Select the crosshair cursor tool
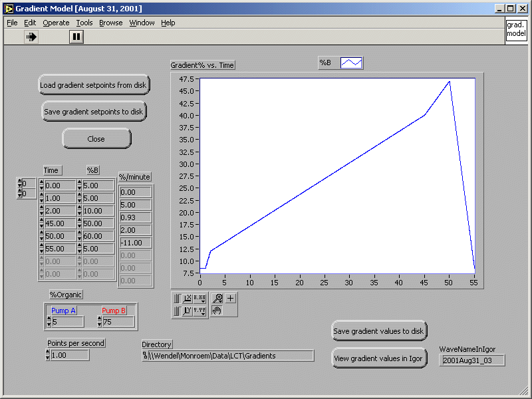This screenshot has height=399, width=532. pyautogui.click(x=230, y=298)
